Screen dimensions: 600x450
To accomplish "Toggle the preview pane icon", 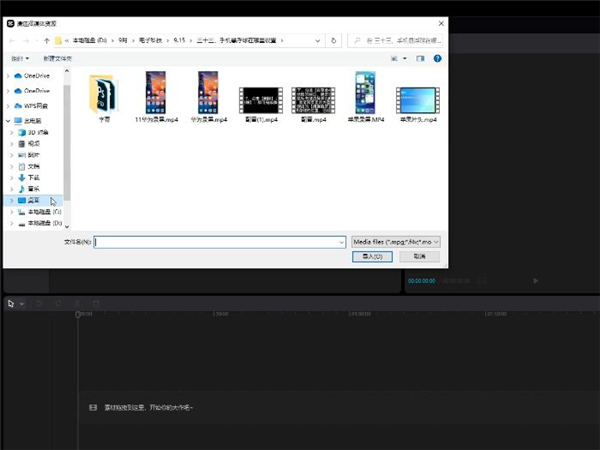I will pyautogui.click(x=421, y=59).
